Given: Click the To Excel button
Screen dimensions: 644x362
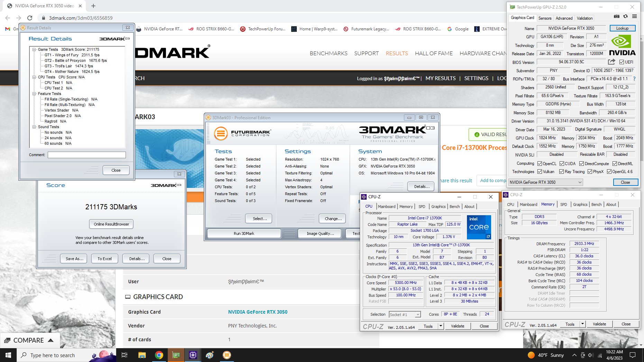Looking at the screenshot, I should (x=104, y=259).
